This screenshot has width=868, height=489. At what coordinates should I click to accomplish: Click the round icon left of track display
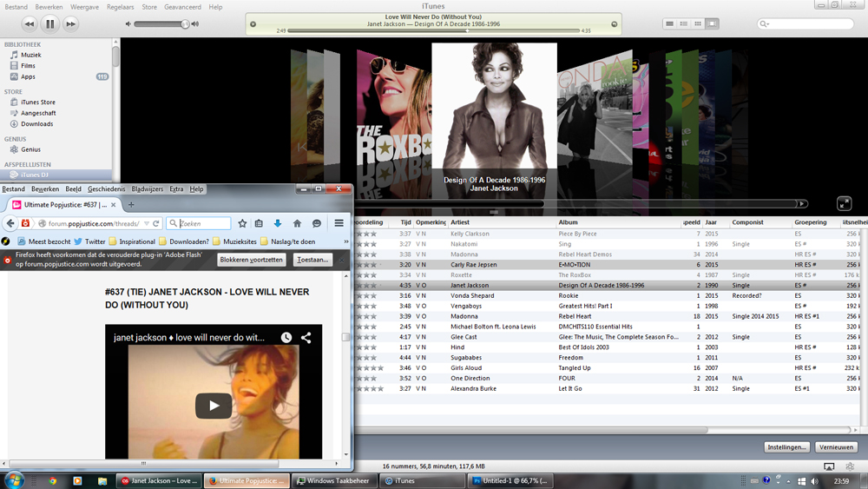pyautogui.click(x=253, y=23)
